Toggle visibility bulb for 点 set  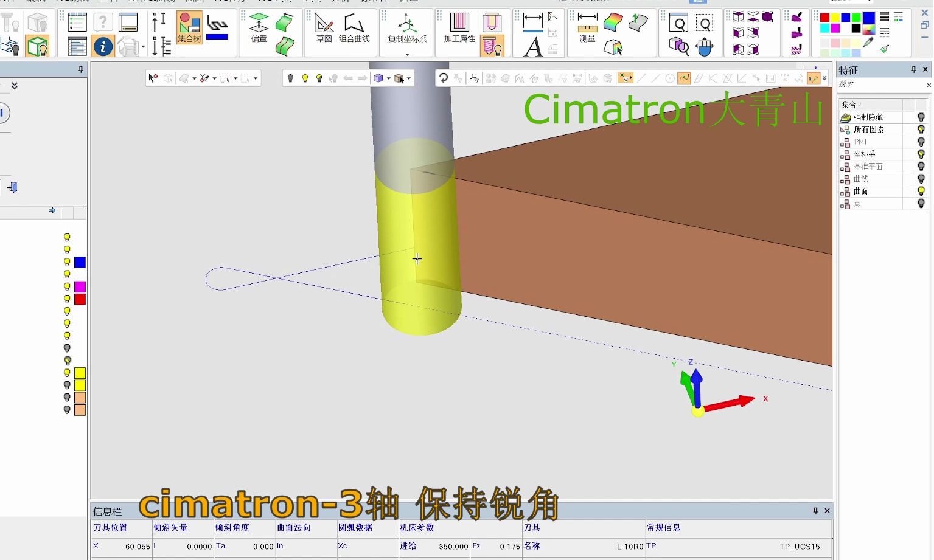921,204
